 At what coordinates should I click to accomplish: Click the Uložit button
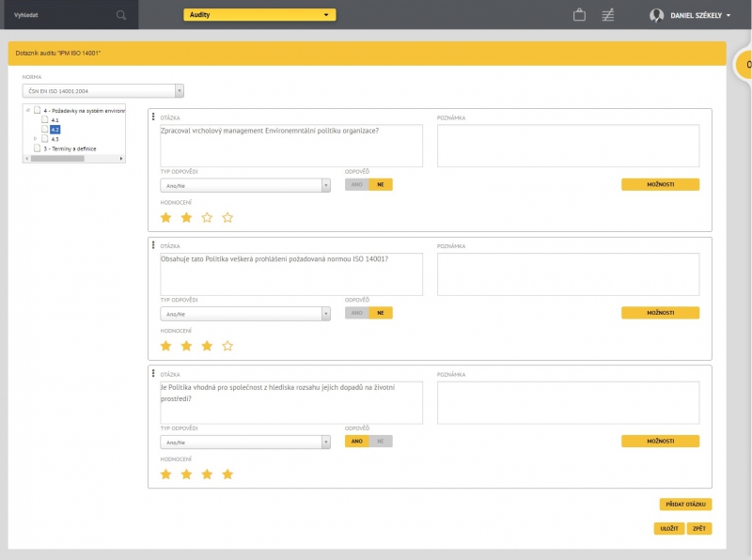(668, 529)
